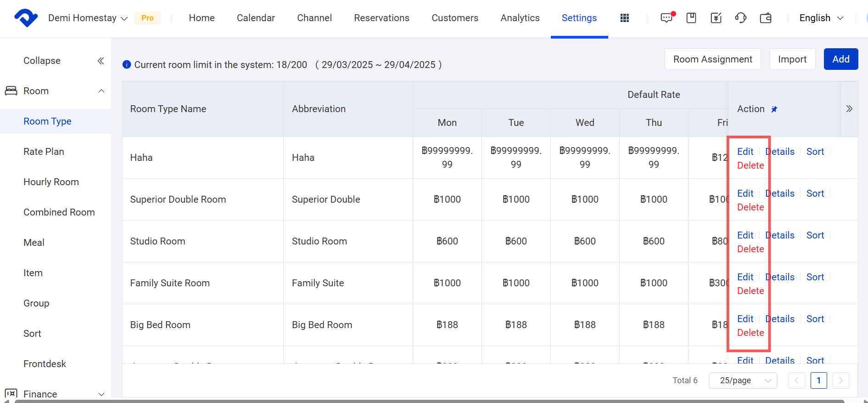Image resolution: width=868 pixels, height=403 pixels.
Task: Open the apps grid icon
Action: [x=624, y=18]
